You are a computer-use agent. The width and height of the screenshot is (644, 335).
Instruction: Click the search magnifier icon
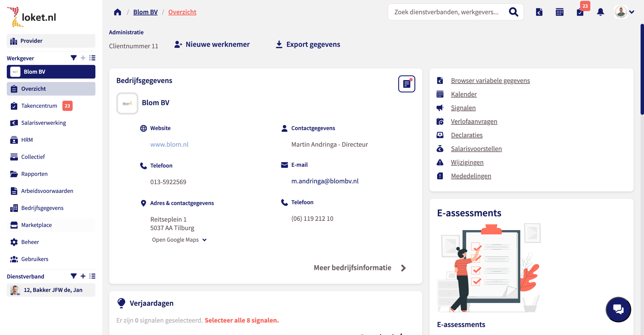pos(513,12)
